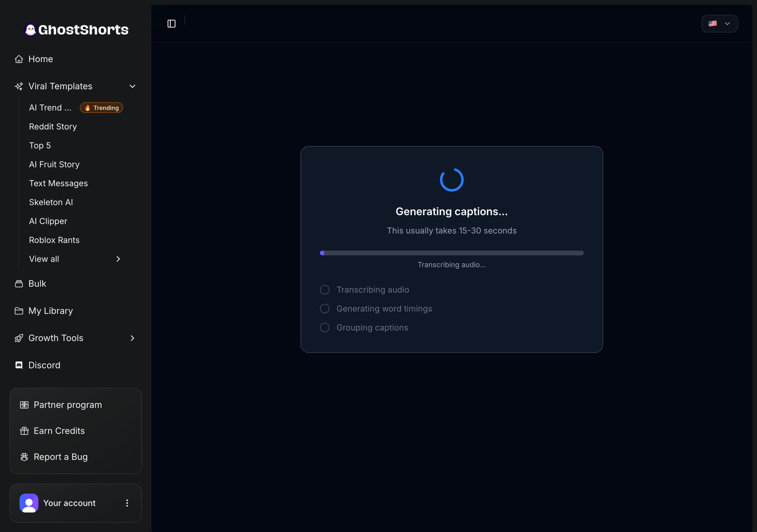Expand the View all arrow
This screenshot has height=532, width=757.
tap(118, 259)
